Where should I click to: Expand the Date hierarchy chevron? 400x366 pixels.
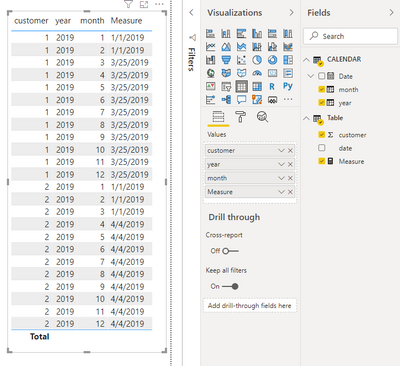(311, 76)
